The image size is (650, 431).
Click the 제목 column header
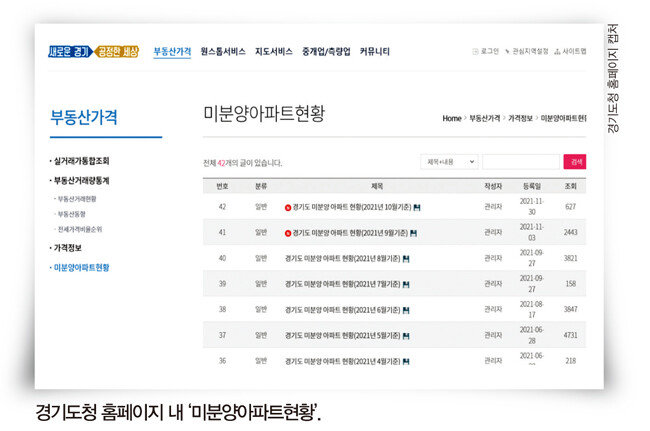(x=377, y=186)
